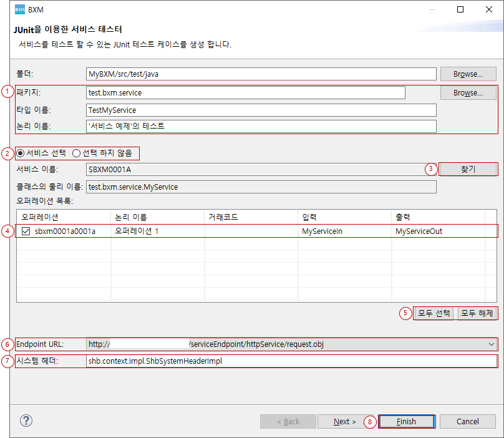Image resolution: width=504 pixels, height=438 pixels.
Task: Click the Cancel button
Action: pos(467,421)
